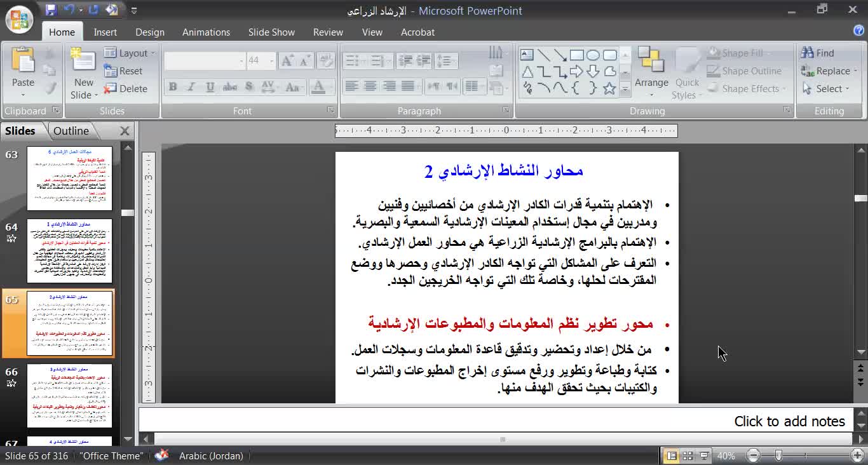Switch to the Outline pane tab
The image size is (868, 465).
pos(71,131)
